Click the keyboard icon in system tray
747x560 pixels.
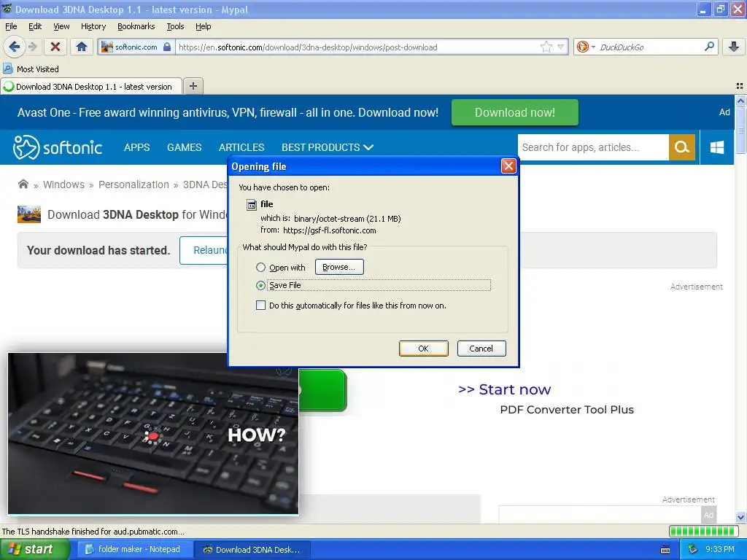point(665,550)
